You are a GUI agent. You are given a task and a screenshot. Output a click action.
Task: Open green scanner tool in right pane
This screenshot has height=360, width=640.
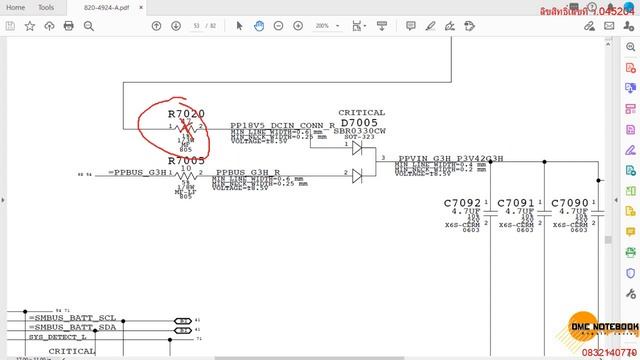(x=631, y=252)
